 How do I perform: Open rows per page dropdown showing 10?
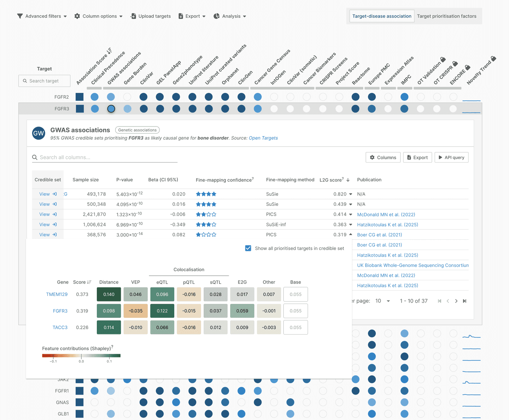click(x=383, y=301)
